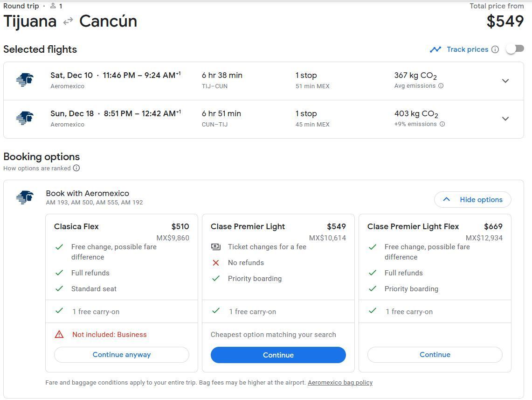The image size is (532, 400).
Task: Click the Cancún city name
Action: 108,21
